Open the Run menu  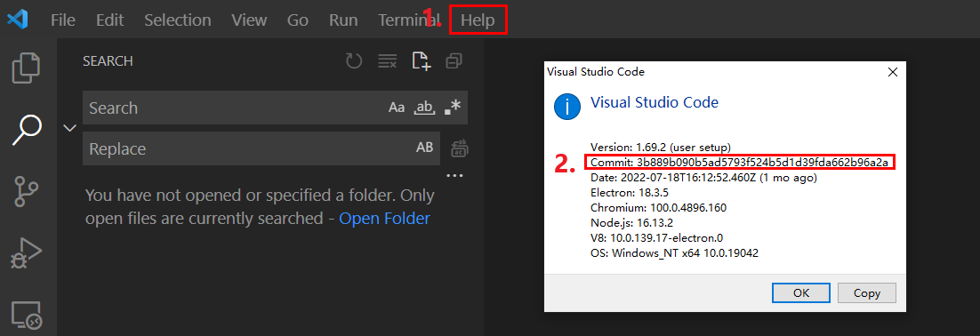[344, 20]
